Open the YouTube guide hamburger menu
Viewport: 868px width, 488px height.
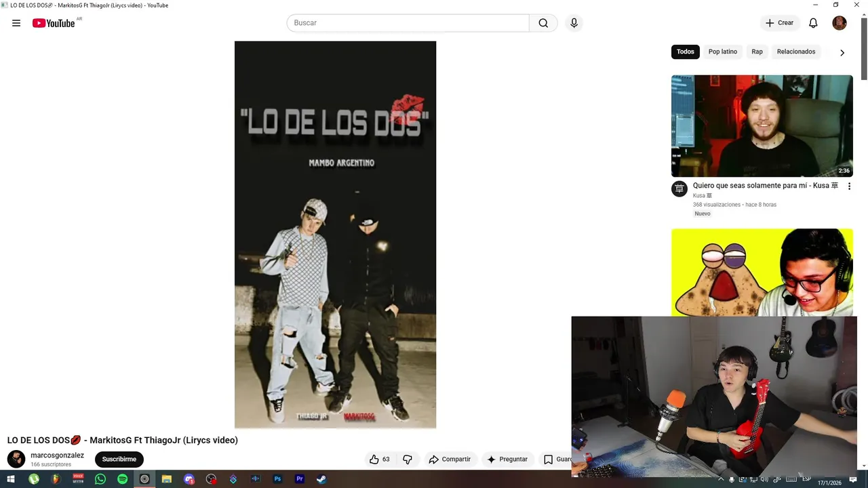[x=16, y=23]
